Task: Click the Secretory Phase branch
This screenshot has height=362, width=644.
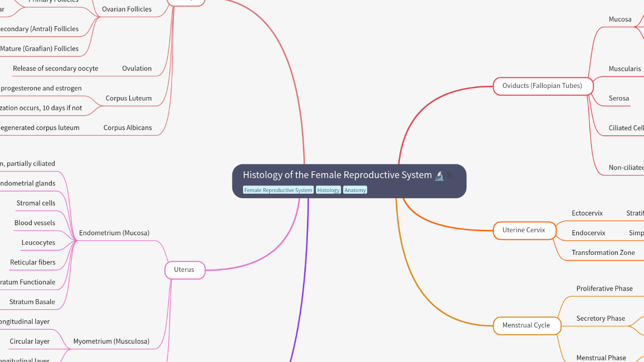Action: (x=601, y=319)
